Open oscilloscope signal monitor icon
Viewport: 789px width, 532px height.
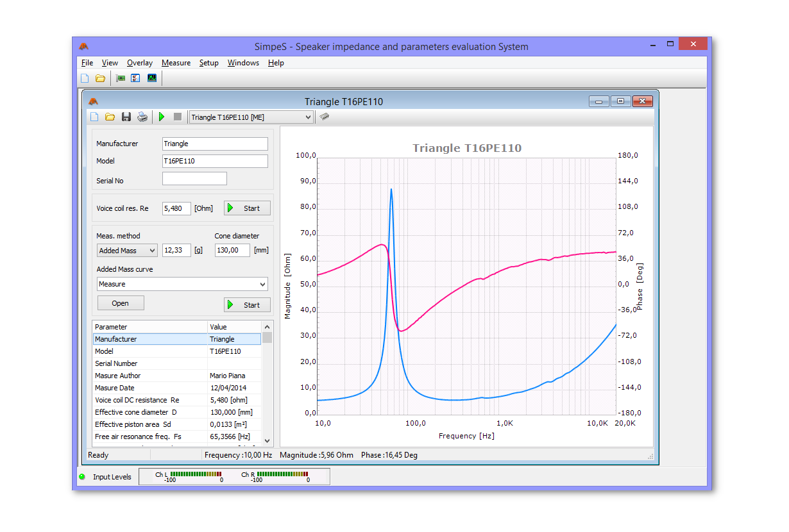(x=152, y=78)
